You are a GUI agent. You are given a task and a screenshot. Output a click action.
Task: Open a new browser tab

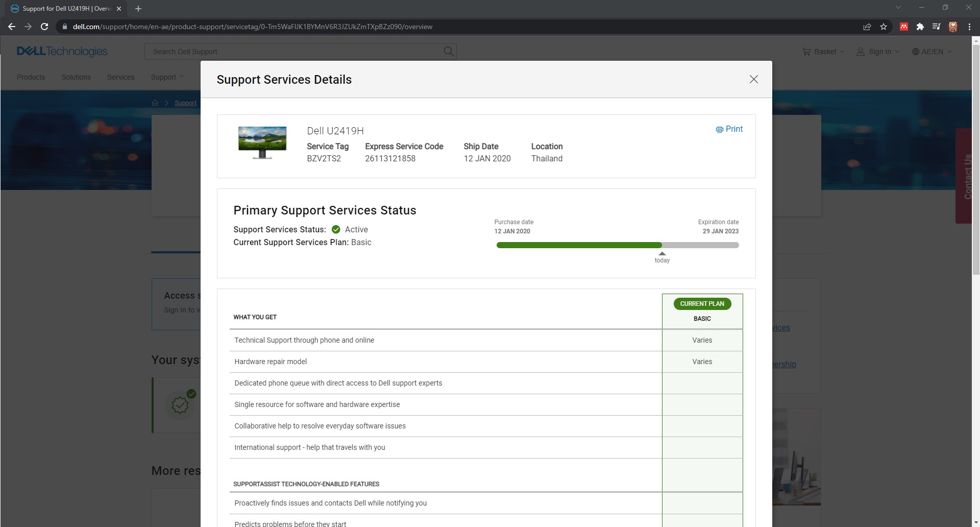point(138,9)
